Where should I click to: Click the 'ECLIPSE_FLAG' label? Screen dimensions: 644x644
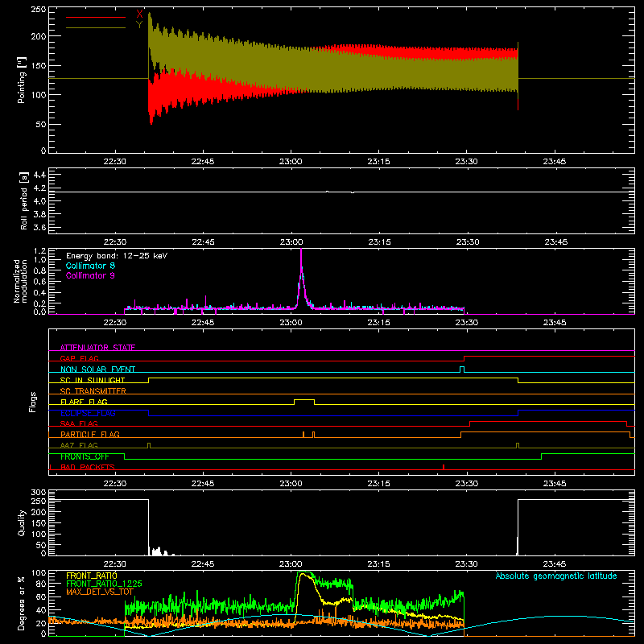(88, 413)
